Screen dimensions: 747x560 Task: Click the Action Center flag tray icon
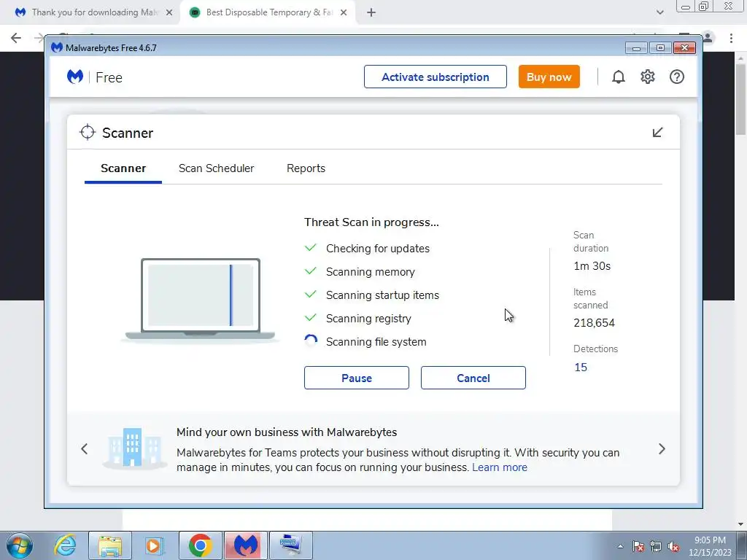tap(638, 547)
